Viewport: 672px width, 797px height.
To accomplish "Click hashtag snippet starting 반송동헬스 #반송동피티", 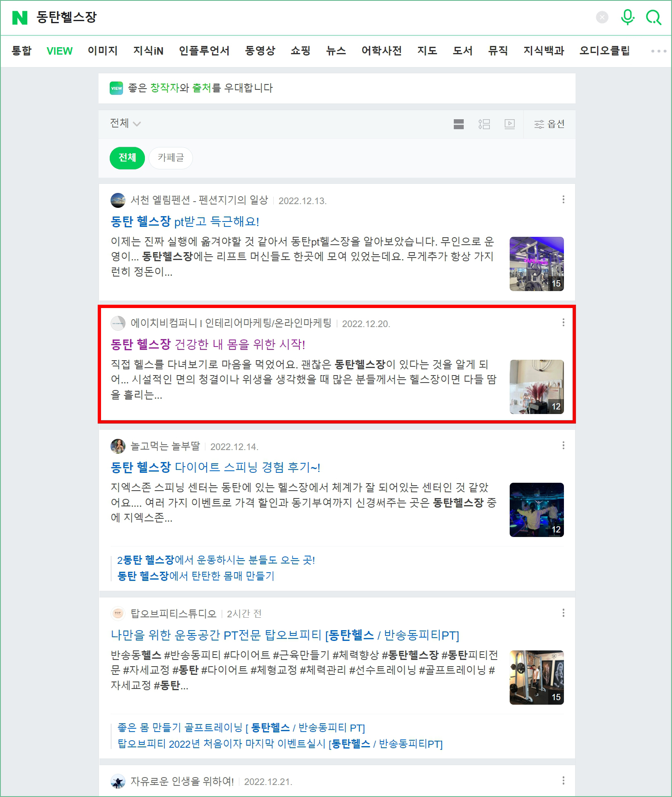I will [x=304, y=670].
